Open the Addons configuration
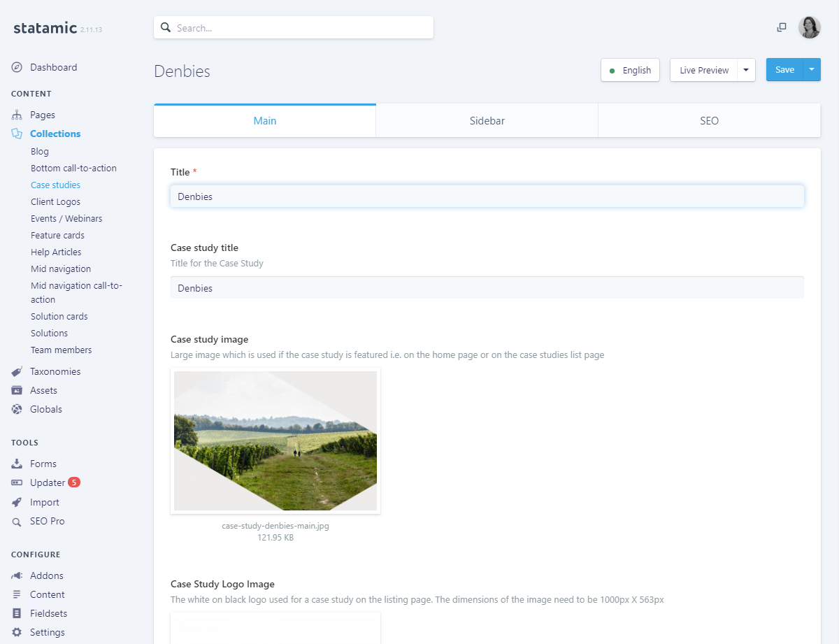The height and width of the screenshot is (644, 839). [47, 576]
